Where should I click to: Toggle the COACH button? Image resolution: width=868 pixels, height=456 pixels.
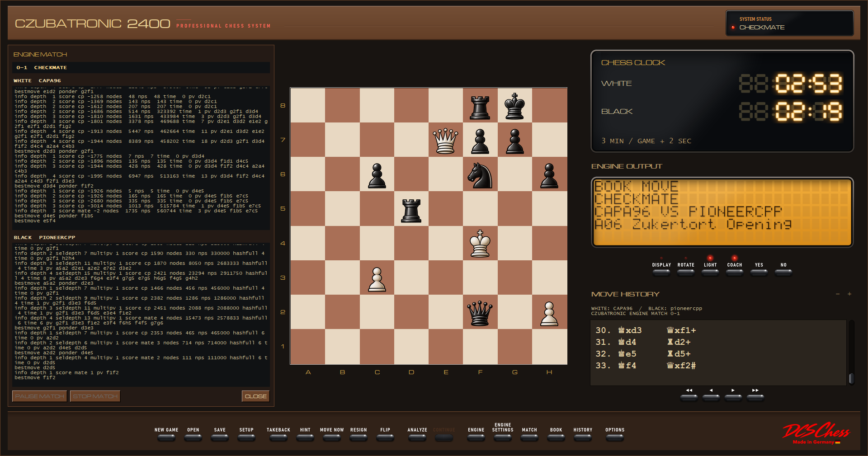tap(735, 273)
